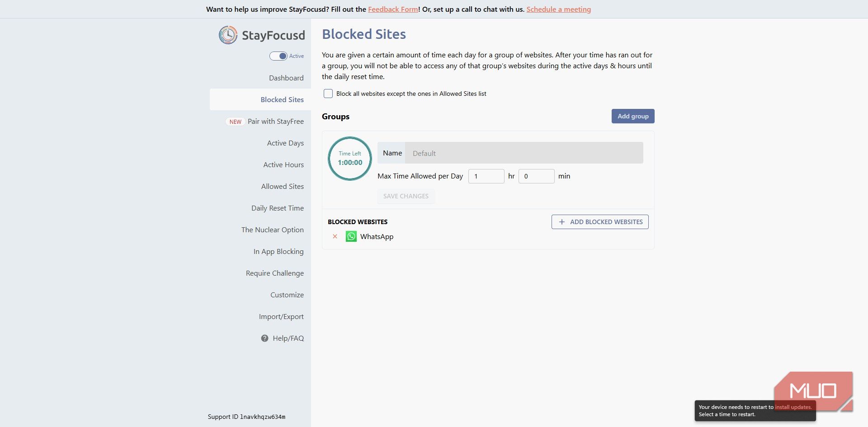This screenshot has height=427, width=868.
Task: Open Active Hours settings
Action: [283, 164]
